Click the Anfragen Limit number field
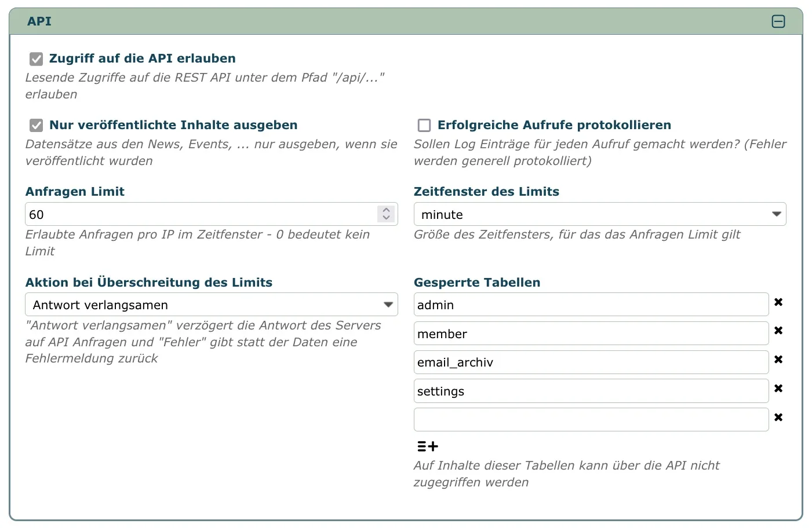Image resolution: width=812 pixels, height=531 pixels. point(200,214)
